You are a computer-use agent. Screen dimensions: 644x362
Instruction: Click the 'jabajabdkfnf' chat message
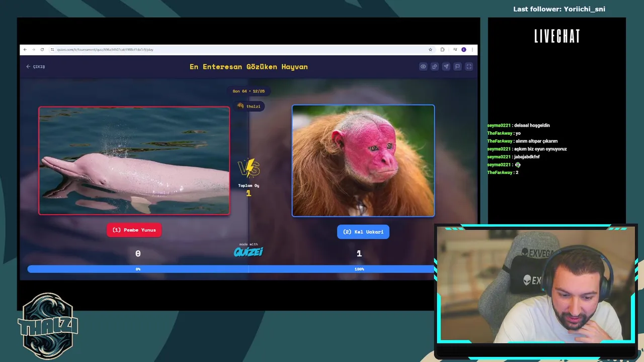(x=527, y=157)
